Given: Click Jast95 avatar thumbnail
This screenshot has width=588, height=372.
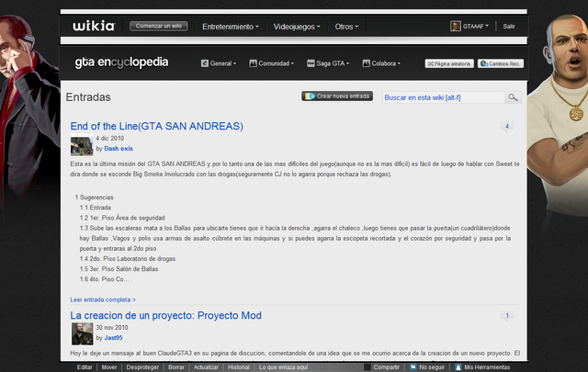Looking at the screenshot, I should (x=82, y=333).
